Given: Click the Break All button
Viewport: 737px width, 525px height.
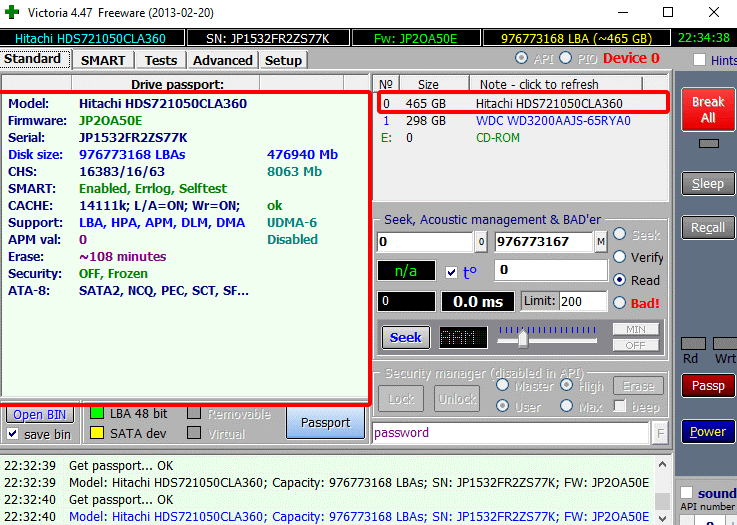Looking at the screenshot, I should tap(708, 110).
